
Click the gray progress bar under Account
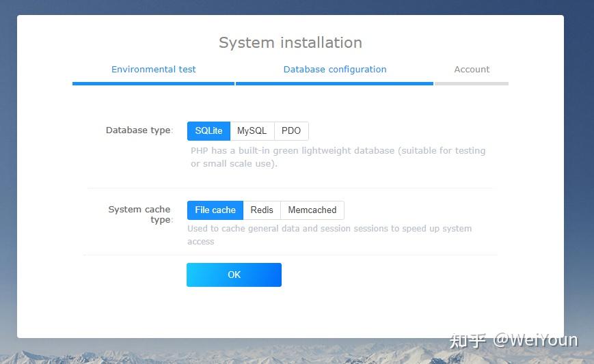472,83
